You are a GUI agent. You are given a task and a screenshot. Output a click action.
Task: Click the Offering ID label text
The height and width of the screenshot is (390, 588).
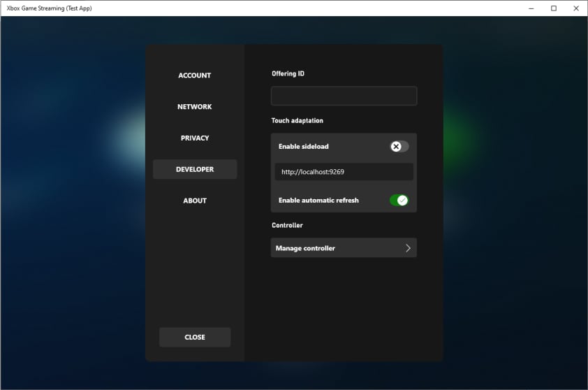click(288, 73)
